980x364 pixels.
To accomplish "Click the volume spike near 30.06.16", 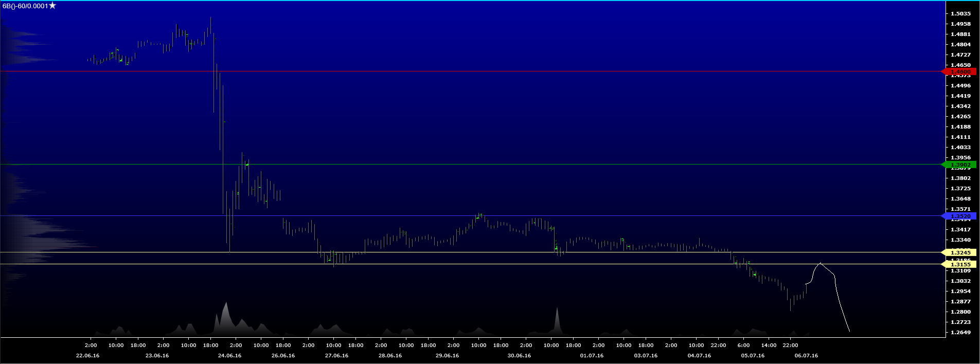I will 557,310.
